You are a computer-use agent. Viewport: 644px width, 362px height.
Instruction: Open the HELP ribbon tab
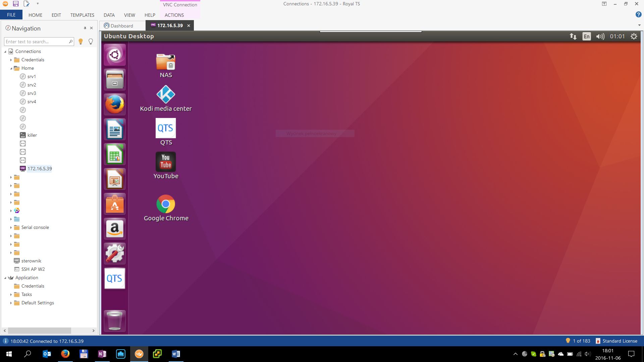(x=150, y=15)
